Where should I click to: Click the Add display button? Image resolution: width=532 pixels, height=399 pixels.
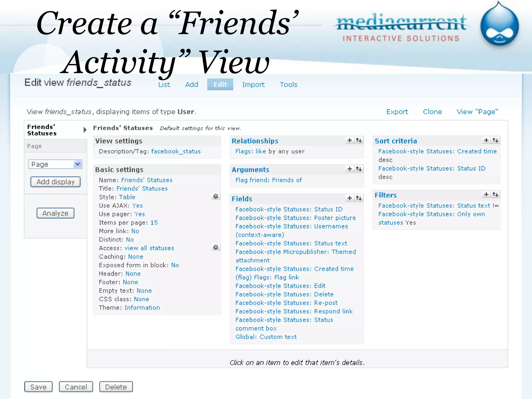[55, 182]
